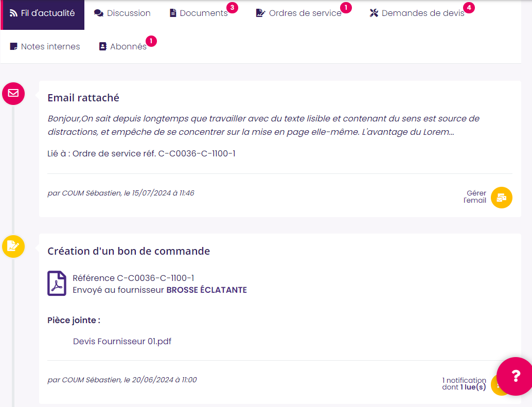Click the Lié à : Ordre de service reference

coord(141,154)
